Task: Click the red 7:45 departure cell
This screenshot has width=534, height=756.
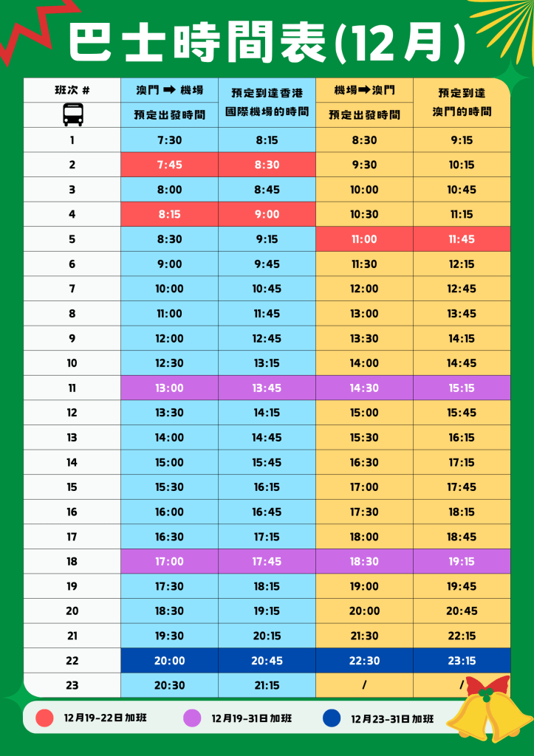Action: (169, 165)
